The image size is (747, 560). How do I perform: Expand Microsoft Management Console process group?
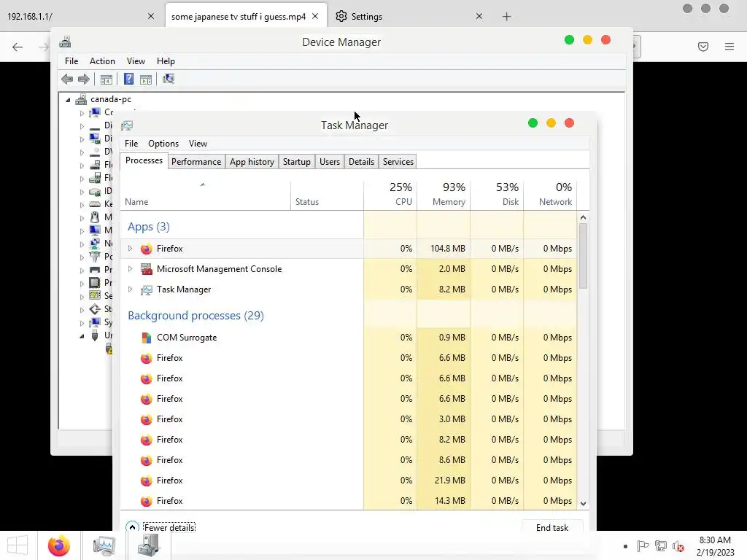[130, 268]
